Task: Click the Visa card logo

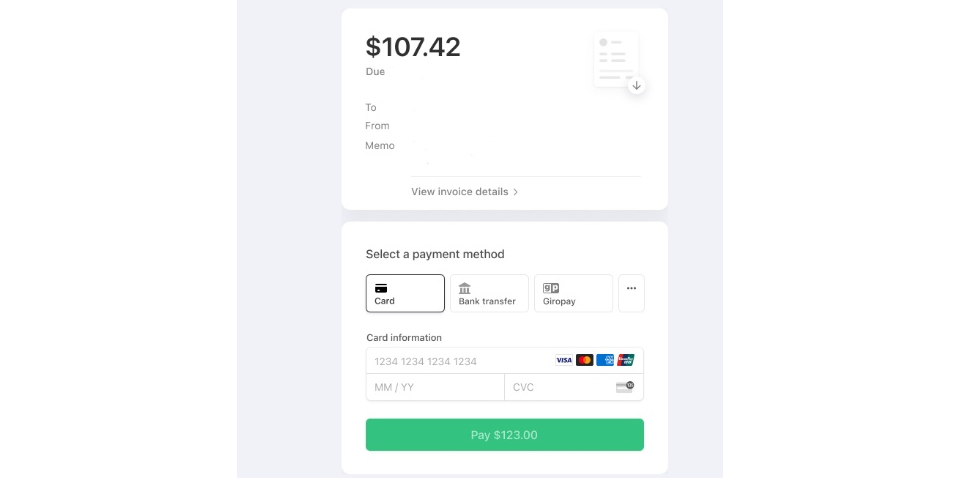Action: coord(564,360)
